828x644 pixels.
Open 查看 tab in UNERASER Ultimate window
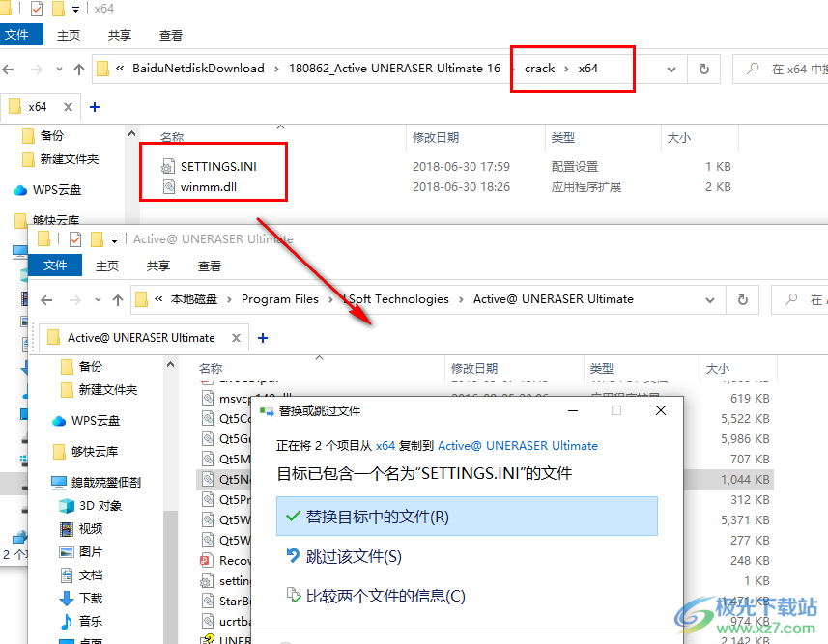pos(209,266)
